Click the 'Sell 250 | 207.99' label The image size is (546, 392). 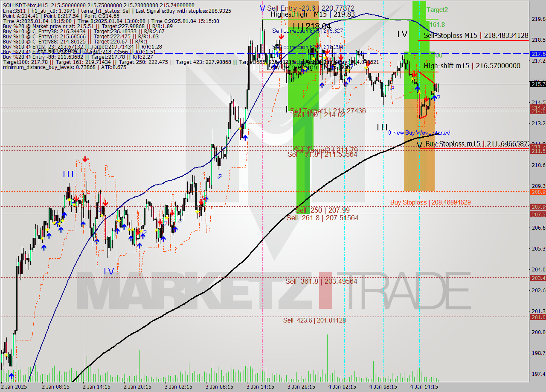[322, 210]
